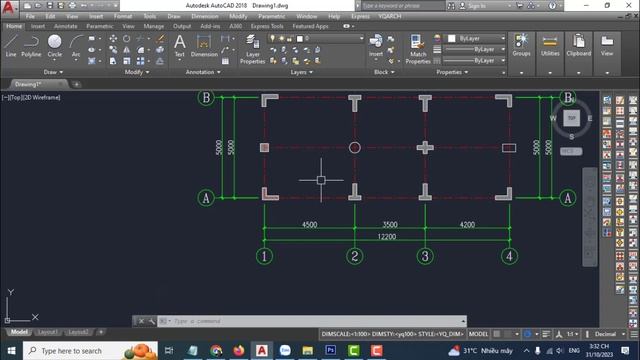Screen dimensions: 640x360
Task: Click the customization menu icon in status bar
Action: tap(634, 334)
